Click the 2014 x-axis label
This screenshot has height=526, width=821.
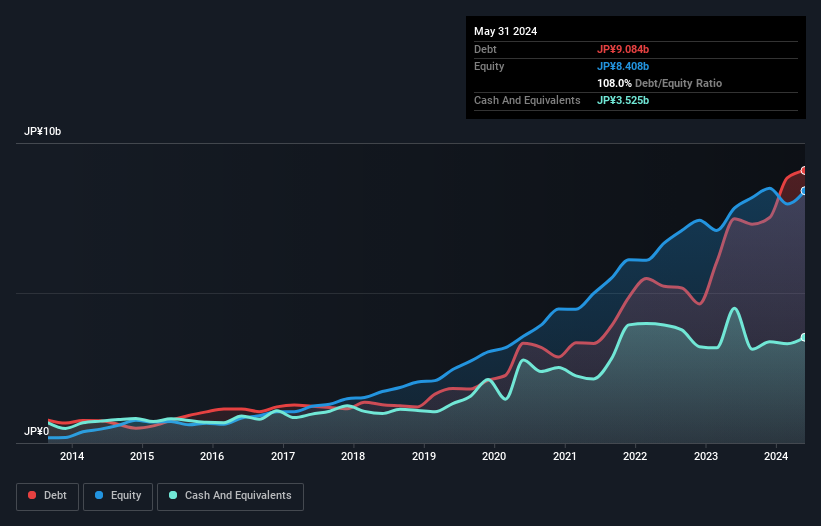(x=72, y=456)
